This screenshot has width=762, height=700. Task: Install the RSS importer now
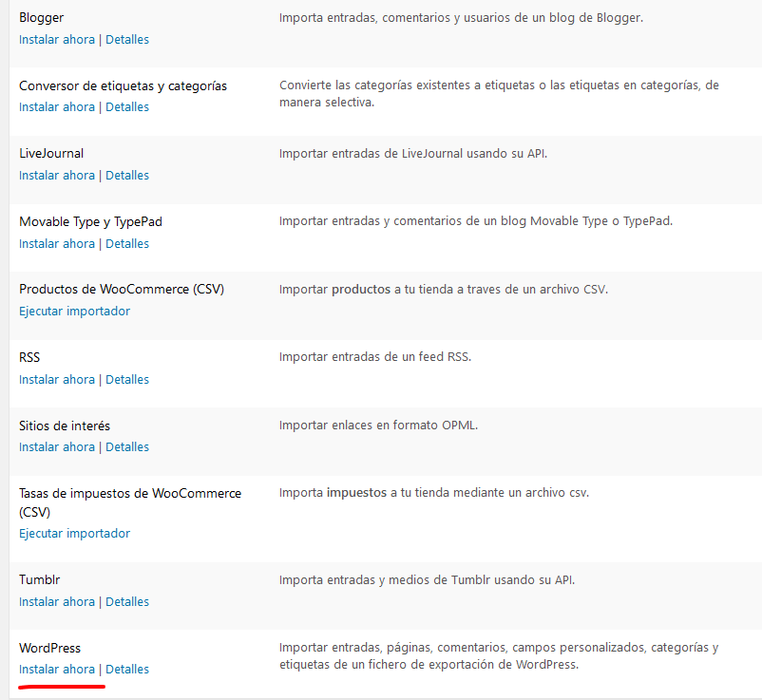[x=57, y=379]
